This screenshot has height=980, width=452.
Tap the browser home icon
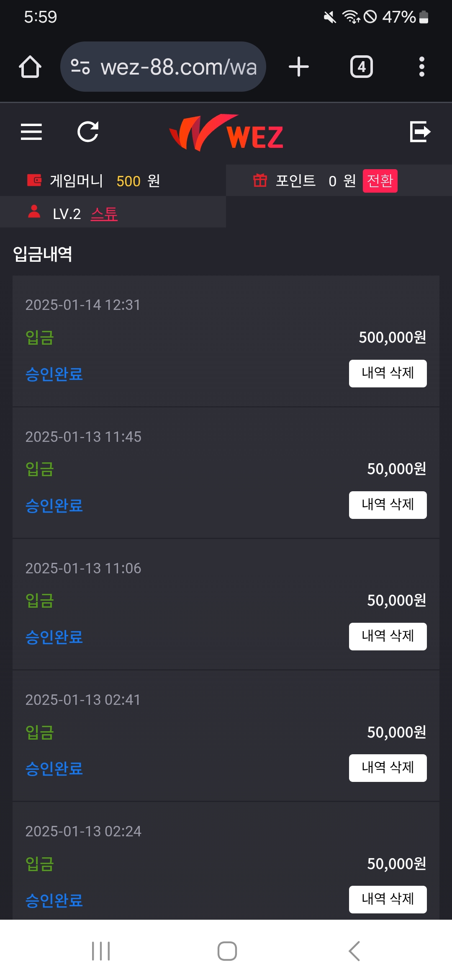30,67
